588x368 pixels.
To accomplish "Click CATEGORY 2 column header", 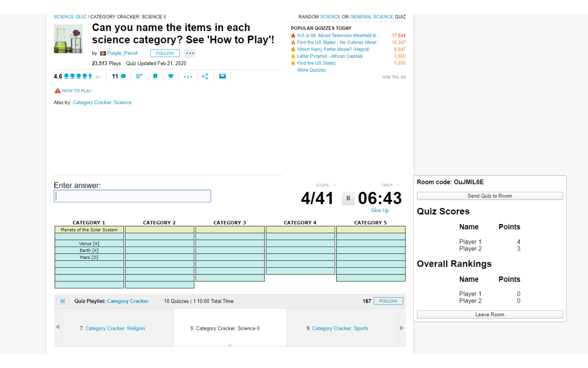I will 159,223.
